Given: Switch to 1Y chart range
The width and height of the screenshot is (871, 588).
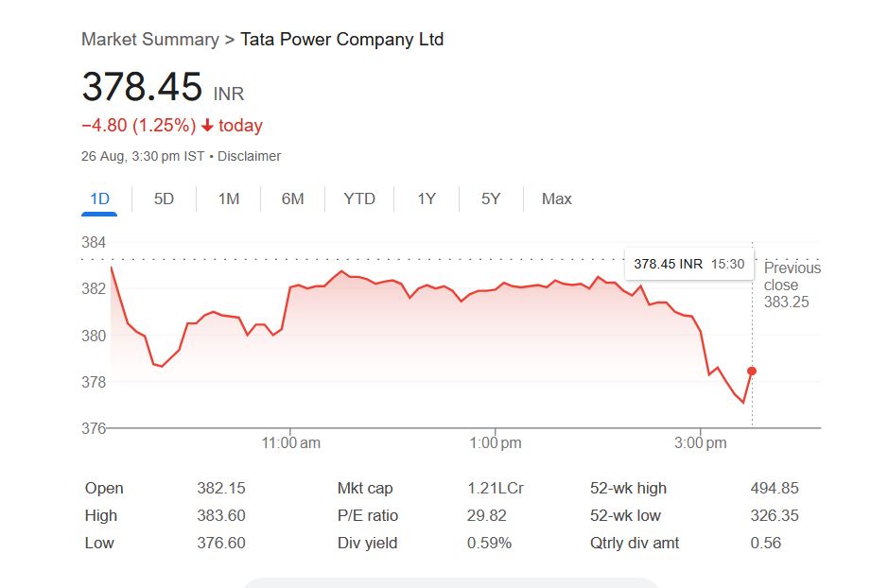Looking at the screenshot, I should pos(427,199).
